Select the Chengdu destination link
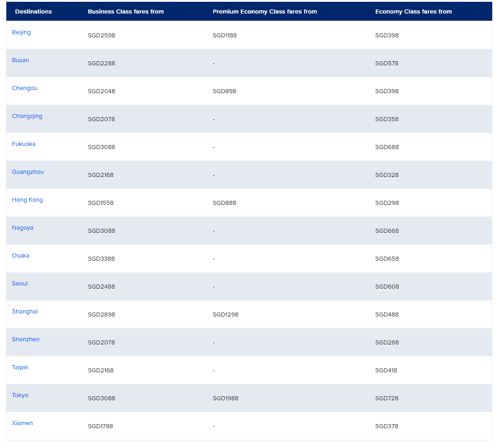The width and height of the screenshot is (499, 448). coord(24,88)
